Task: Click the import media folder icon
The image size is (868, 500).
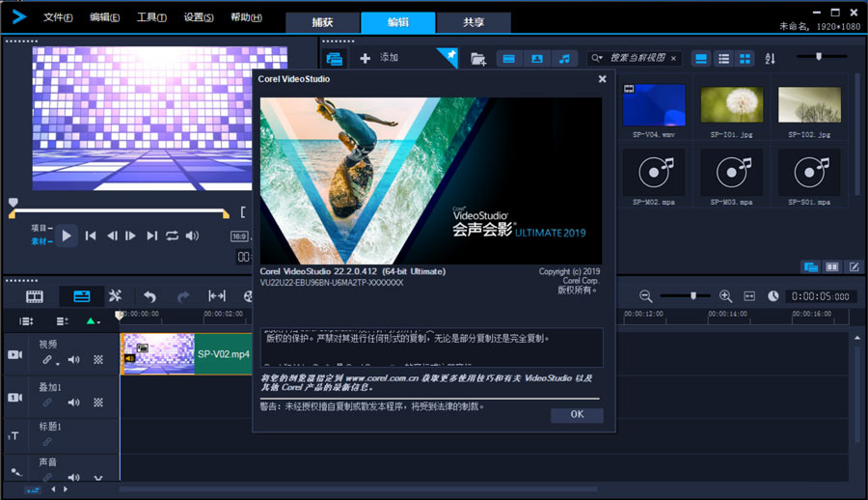Action: point(477,59)
